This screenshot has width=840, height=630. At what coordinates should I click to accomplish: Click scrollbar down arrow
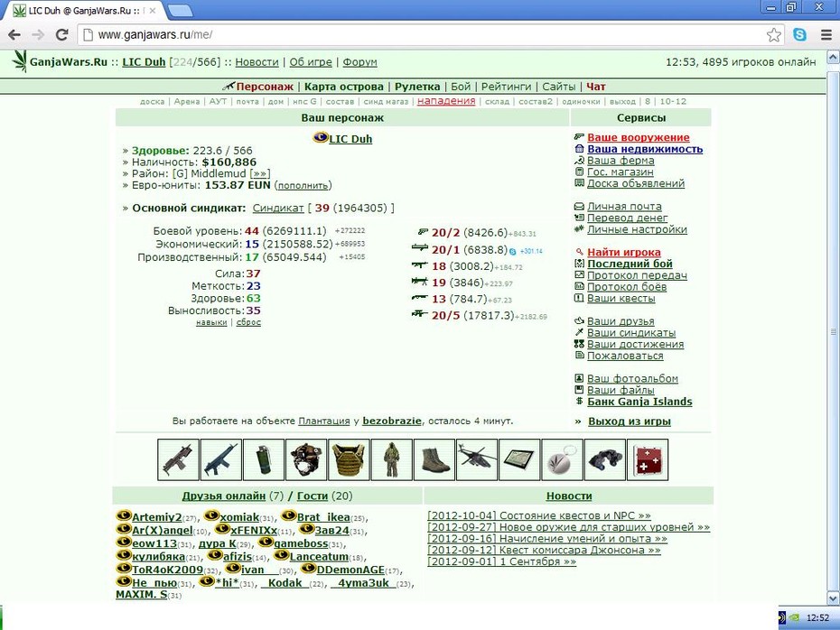(833, 598)
